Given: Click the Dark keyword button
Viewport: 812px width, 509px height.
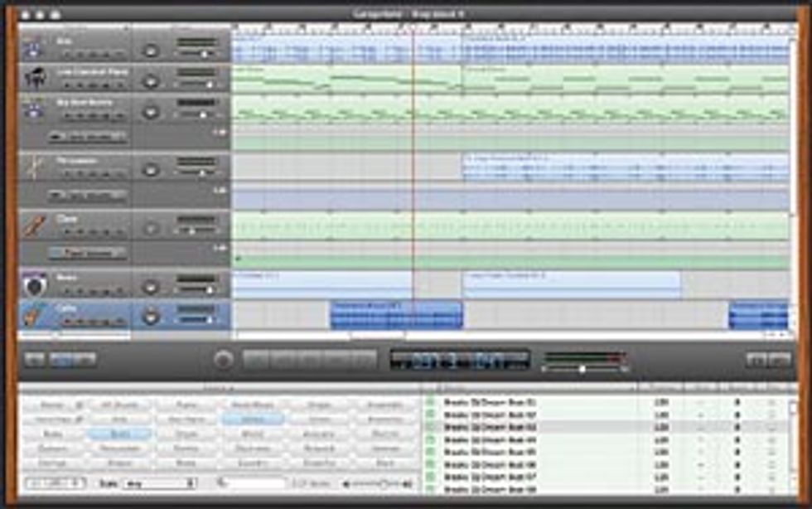Looking at the screenshot, I should click(x=385, y=463).
